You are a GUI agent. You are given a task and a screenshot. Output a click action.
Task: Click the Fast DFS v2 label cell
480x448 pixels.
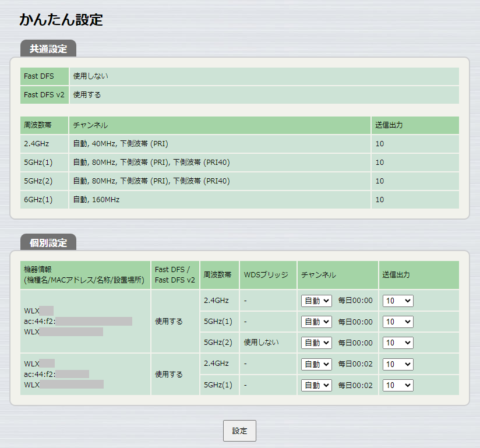[x=44, y=95]
